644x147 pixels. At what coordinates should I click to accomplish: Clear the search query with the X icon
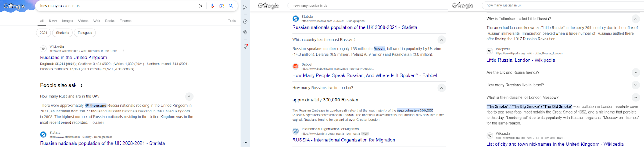pos(201,6)
